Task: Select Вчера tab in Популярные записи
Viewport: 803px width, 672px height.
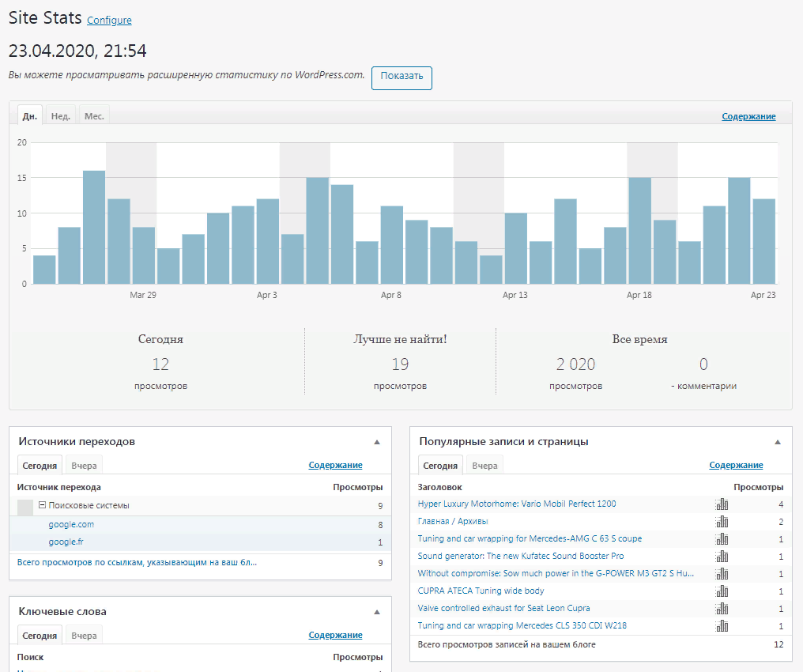Action: tap(484, 466)
